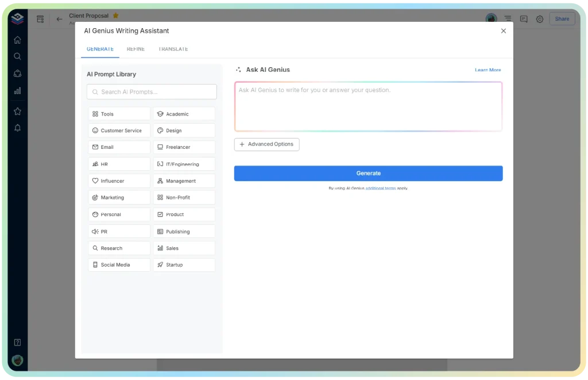Toggle the favorite star next to Client Proposal
The height and width of the screenshot is (380, 588).
click(x=116, y=16)
